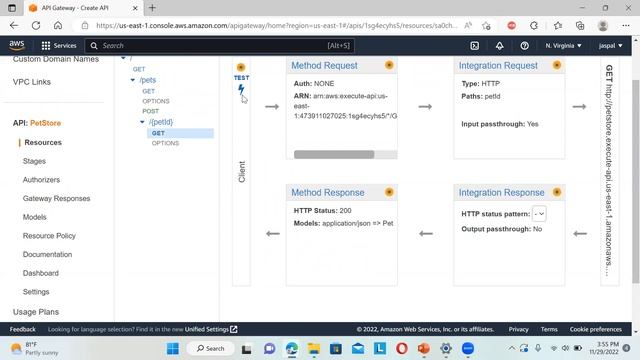Select OPTIONS method under /pets
640x360 pixels.
156,101
